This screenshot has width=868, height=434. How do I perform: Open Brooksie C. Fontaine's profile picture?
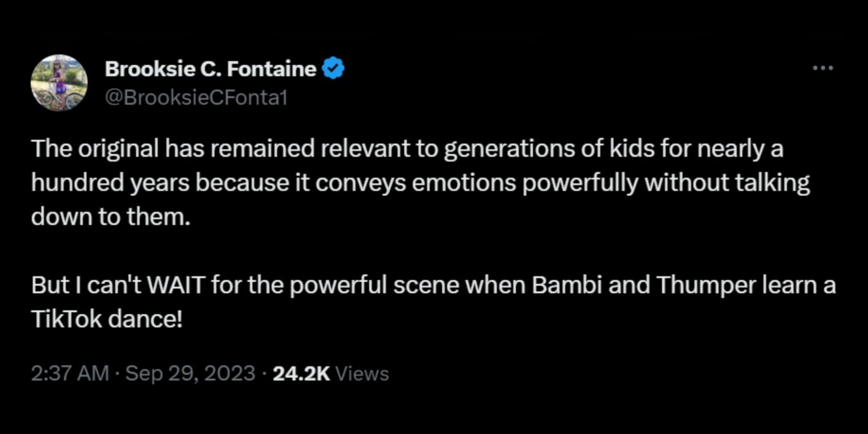pos(59,83)
